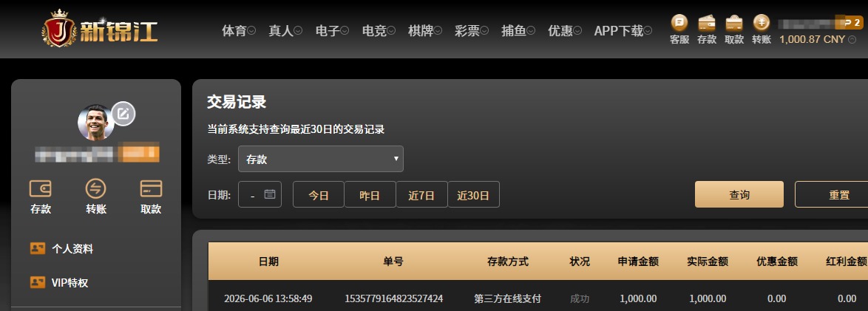Image resolution: width=868 pixels, height=311 pixels.
Task: Open the APP下载 navigation menu
Action: tap(618, 31)
